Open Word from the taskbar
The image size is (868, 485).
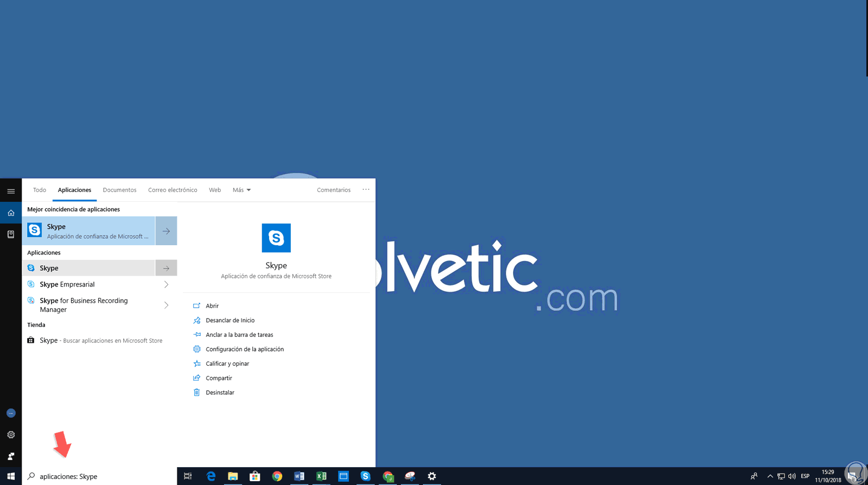click(x=299, y=476)
